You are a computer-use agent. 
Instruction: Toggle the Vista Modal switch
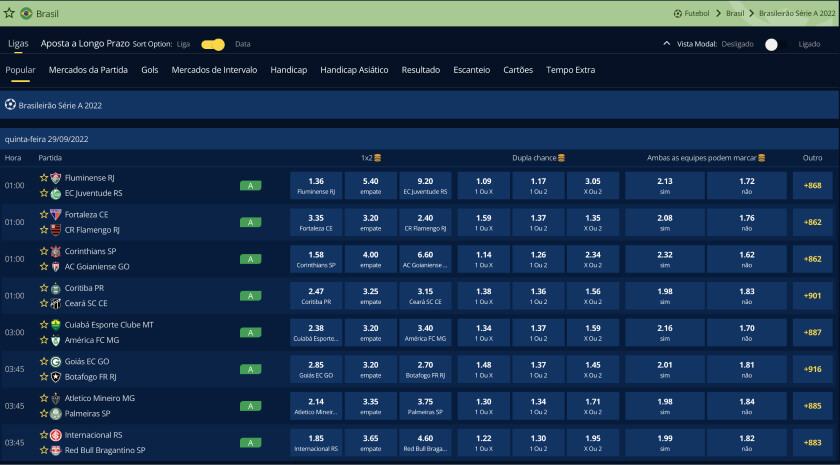click(776, 44)
